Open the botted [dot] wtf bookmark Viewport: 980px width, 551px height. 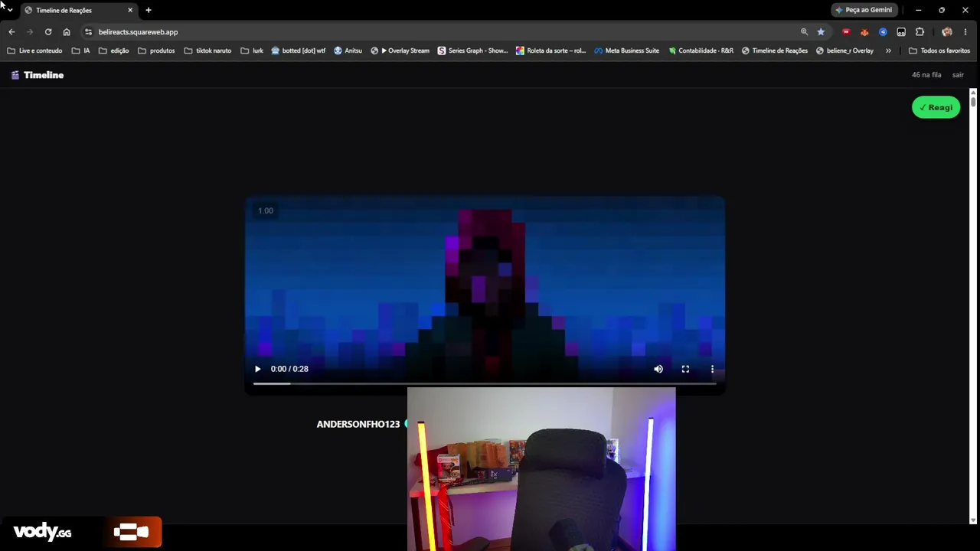299,51
